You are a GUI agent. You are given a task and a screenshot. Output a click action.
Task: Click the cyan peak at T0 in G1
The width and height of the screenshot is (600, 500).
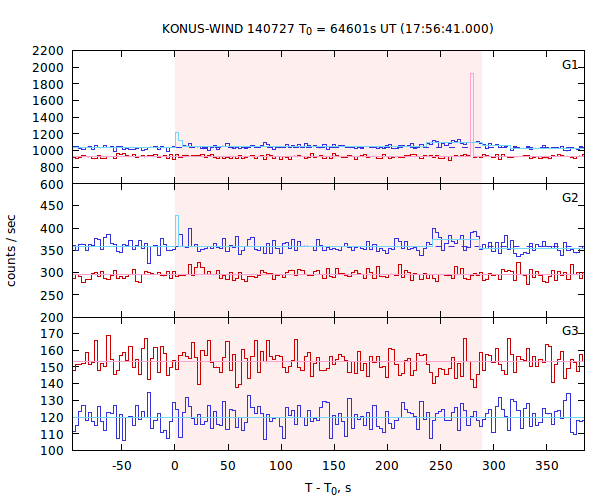pyautogui.click(x=177, y=139)
